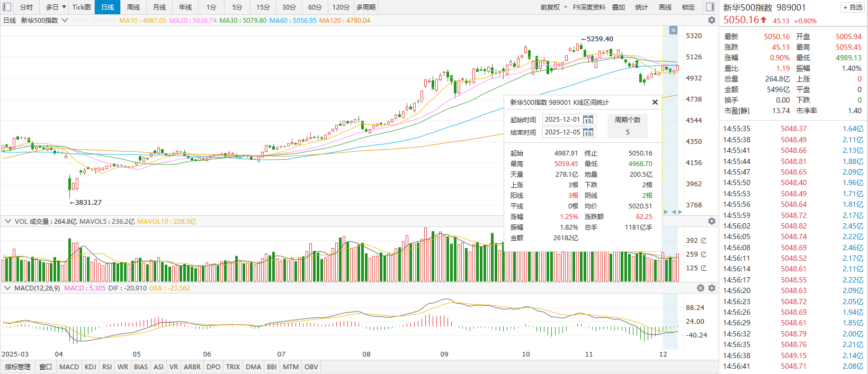Toggle the right info panel icon
The width and height of the screenshot is (868, 374).
point(710,7)
